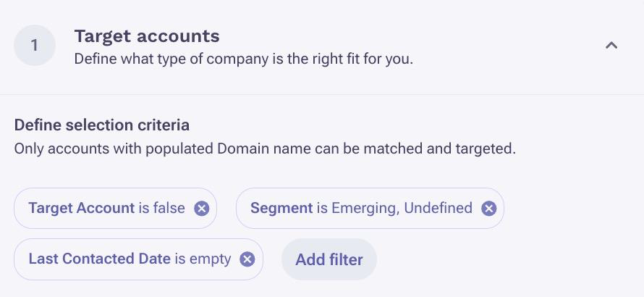Click the Add filter button

(x=329, y=259)
